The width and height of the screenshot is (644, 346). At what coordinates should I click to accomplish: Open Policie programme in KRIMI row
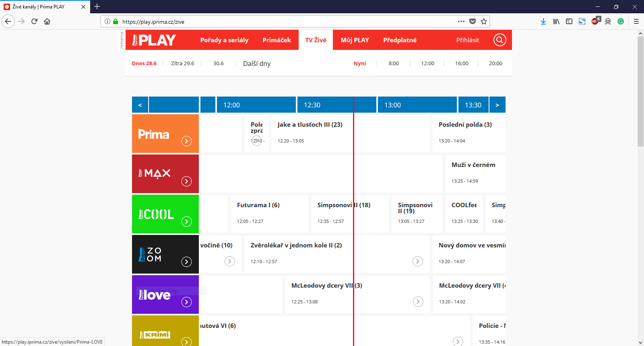tap(489, 331)
